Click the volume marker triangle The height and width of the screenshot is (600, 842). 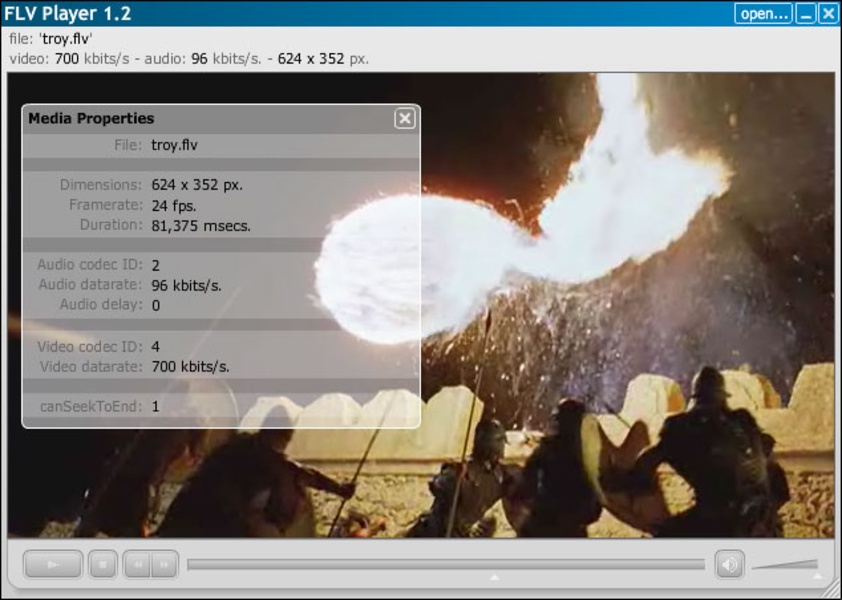[817, 577]
